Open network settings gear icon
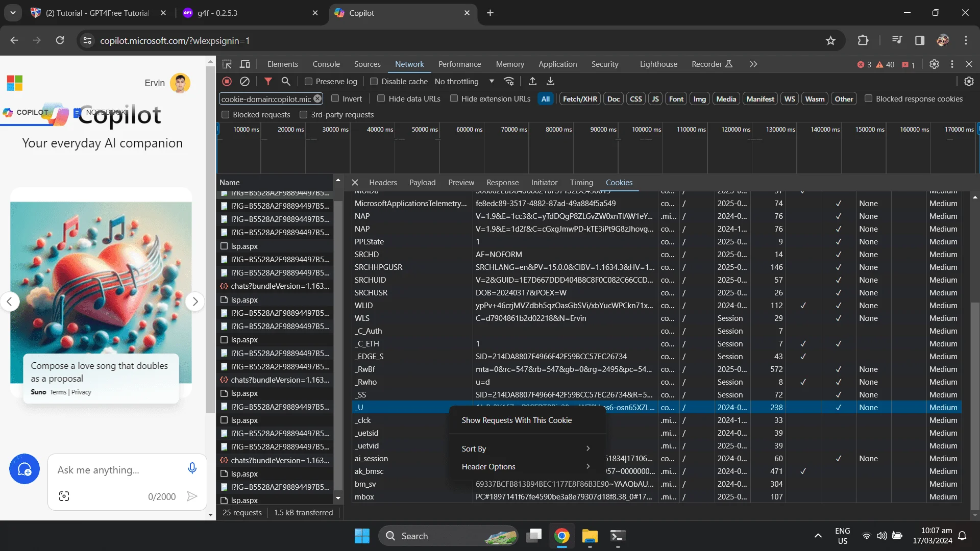Viewport: 980px width, 551px height. pos(969,81)
